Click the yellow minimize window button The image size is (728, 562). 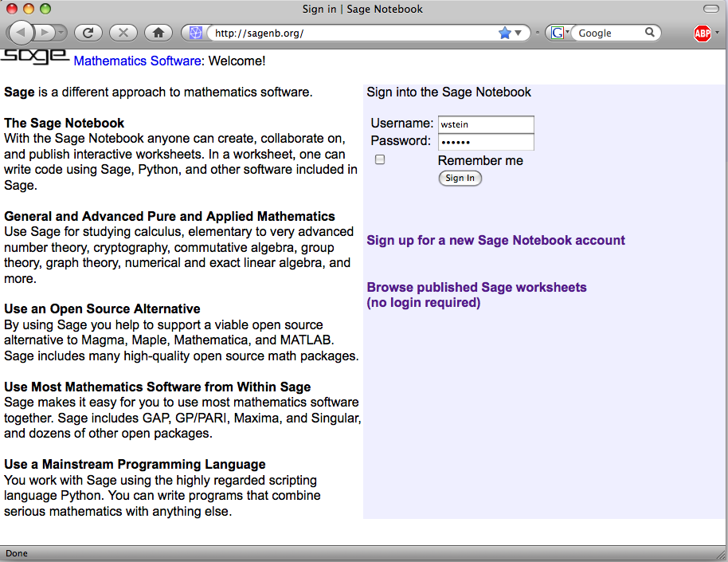click(x=29, y=8)
